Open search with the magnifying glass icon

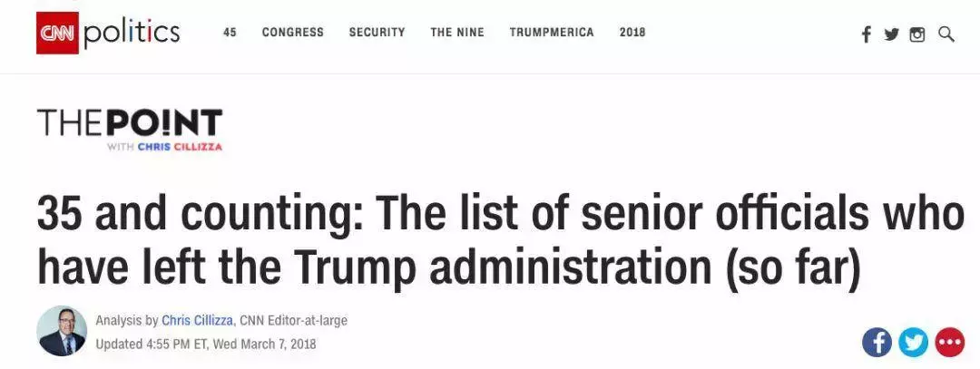click(x=946, y=34)
